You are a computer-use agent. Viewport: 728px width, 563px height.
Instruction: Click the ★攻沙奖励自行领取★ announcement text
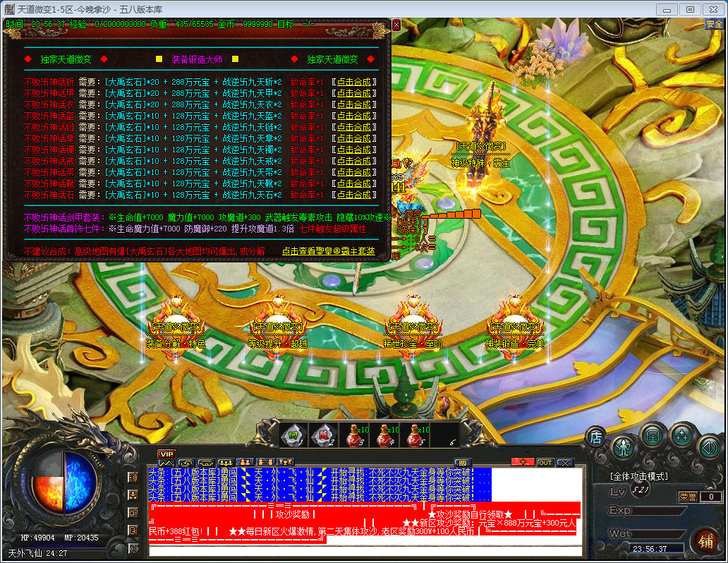(x=470, y=514)
